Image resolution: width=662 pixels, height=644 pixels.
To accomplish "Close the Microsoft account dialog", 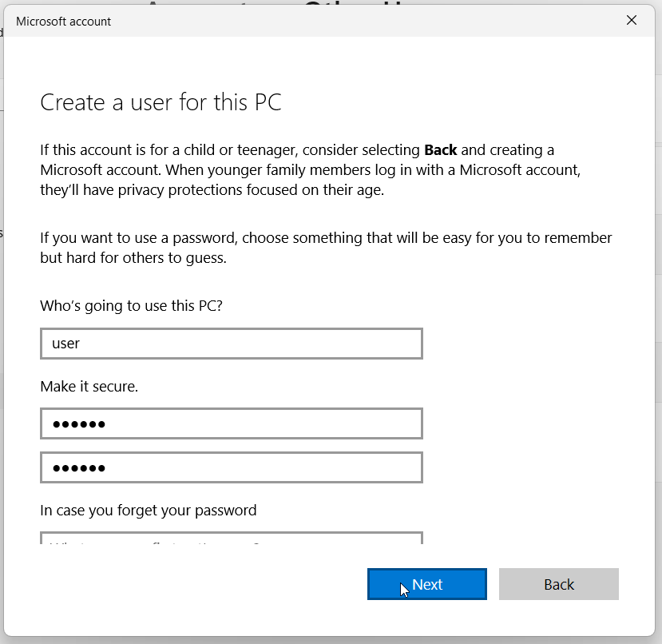I will click(x=631, y=21).
